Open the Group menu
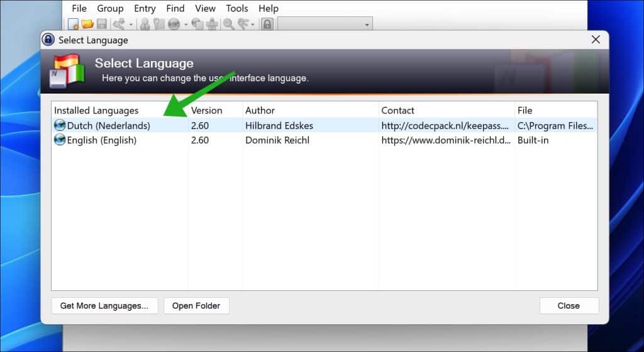Screen dimensions: 644x352 [x=110, y=8]
